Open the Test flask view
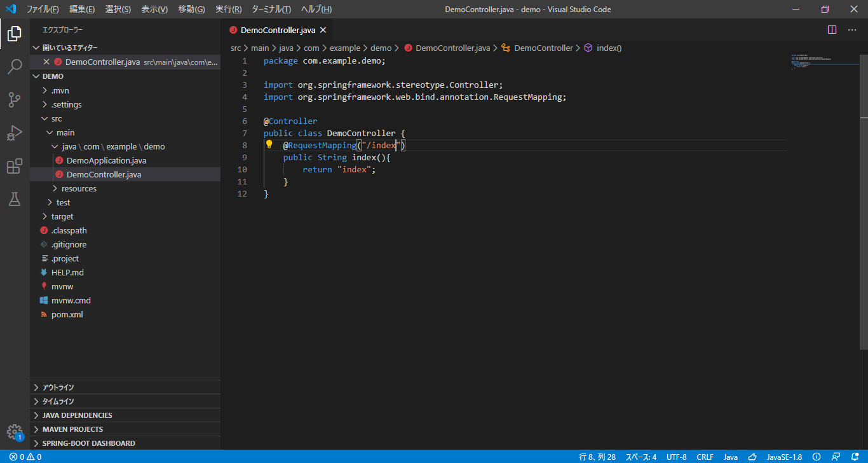 (x=15, y=199)
